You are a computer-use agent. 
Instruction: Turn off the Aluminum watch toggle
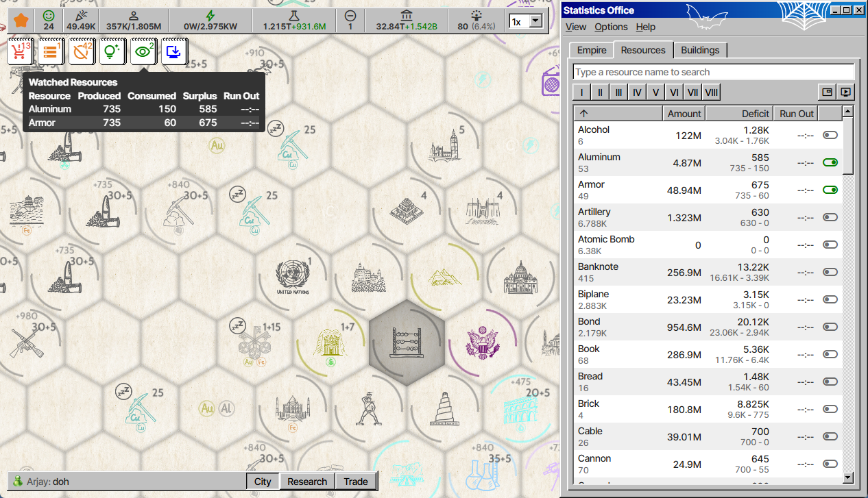830,162
